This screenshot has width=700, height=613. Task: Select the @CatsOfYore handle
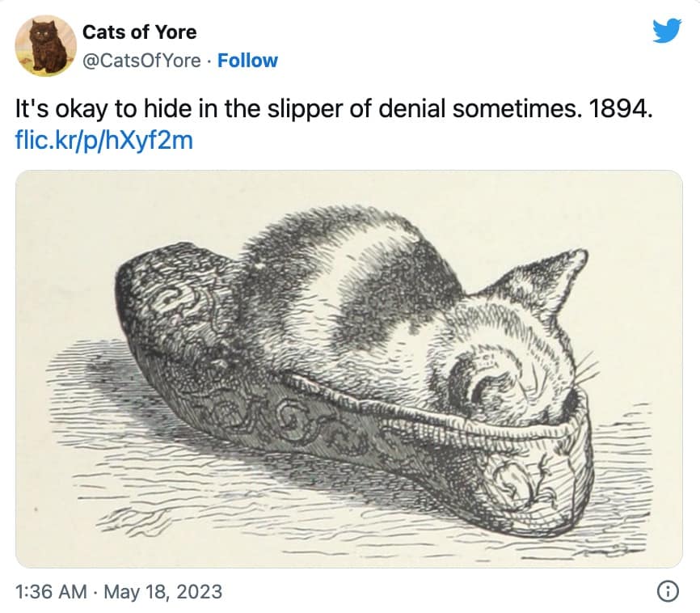pyautogui.click(x=141, y=61)
